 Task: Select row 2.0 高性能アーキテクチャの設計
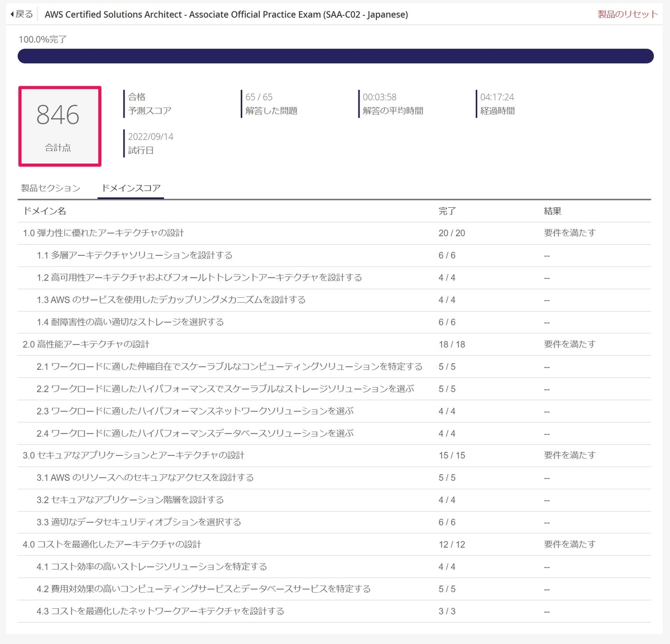click(x=334, y=345)
